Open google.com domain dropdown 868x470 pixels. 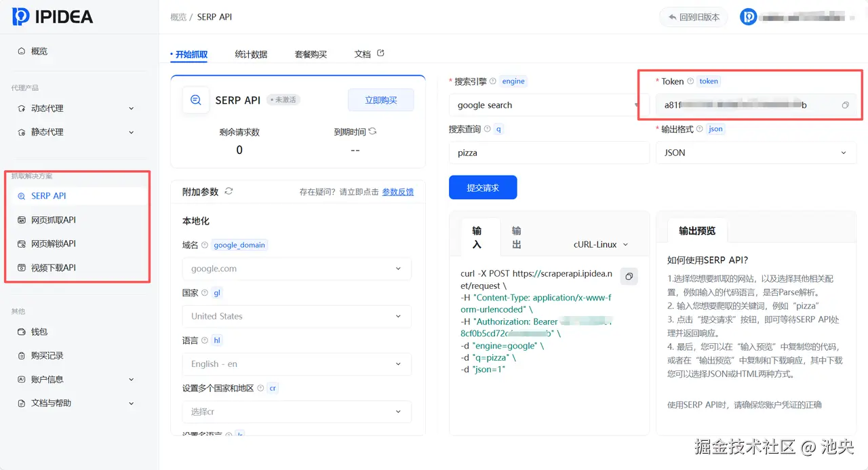tap(297, 269)
